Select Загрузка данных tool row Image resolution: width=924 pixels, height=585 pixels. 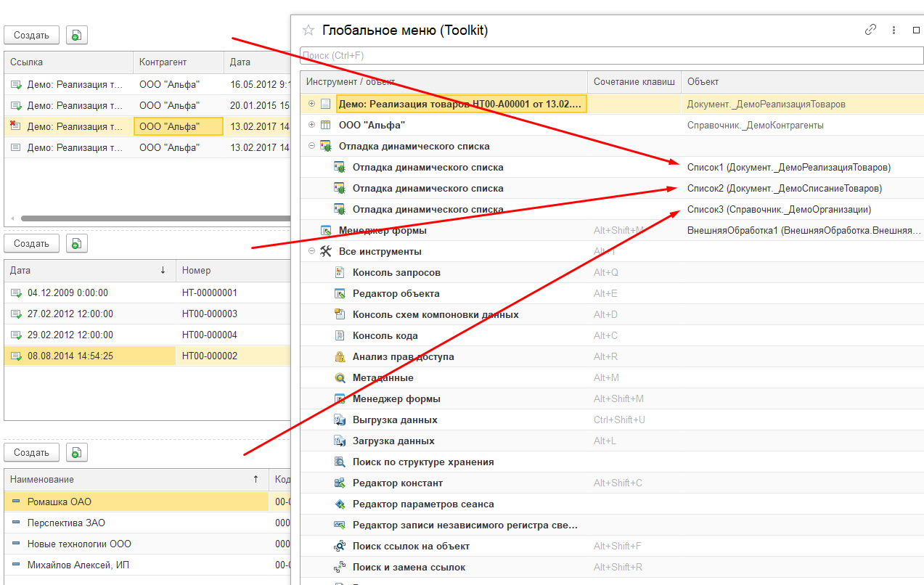[x=612, y=441]
